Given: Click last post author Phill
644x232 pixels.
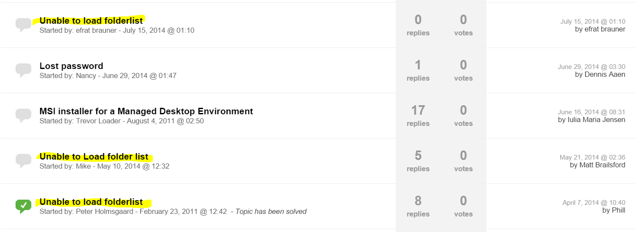Looking at the screenshot, I should [619, 210].
